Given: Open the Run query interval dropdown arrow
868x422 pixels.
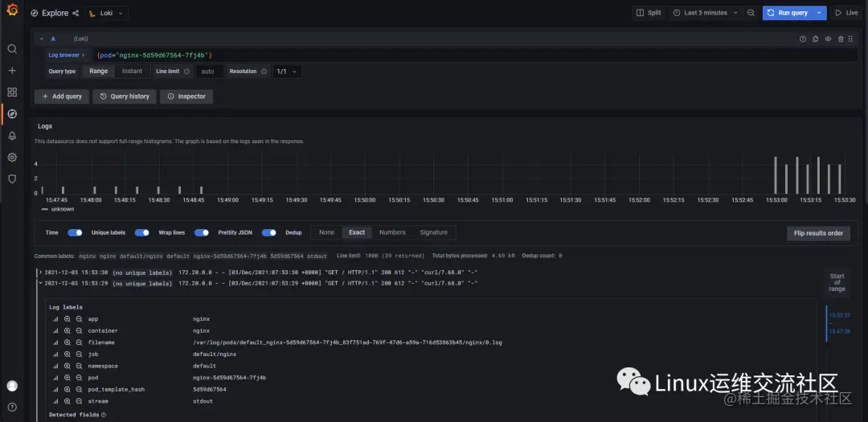Looking at the screenshot, I should (x=819, y=13).
